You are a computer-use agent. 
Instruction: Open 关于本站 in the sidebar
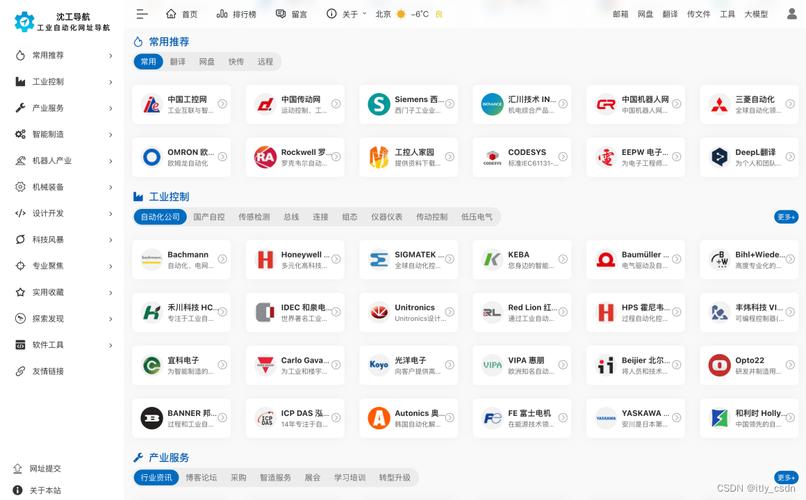(x=37, y=490)
